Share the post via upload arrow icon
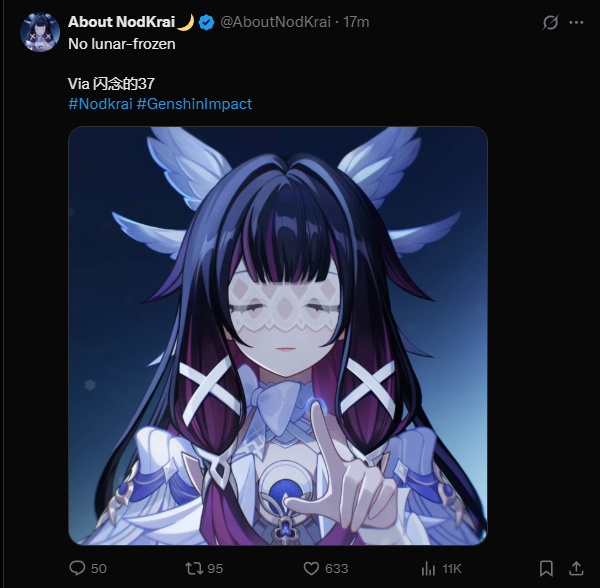The image size is (600, 588). coord(576,568)
